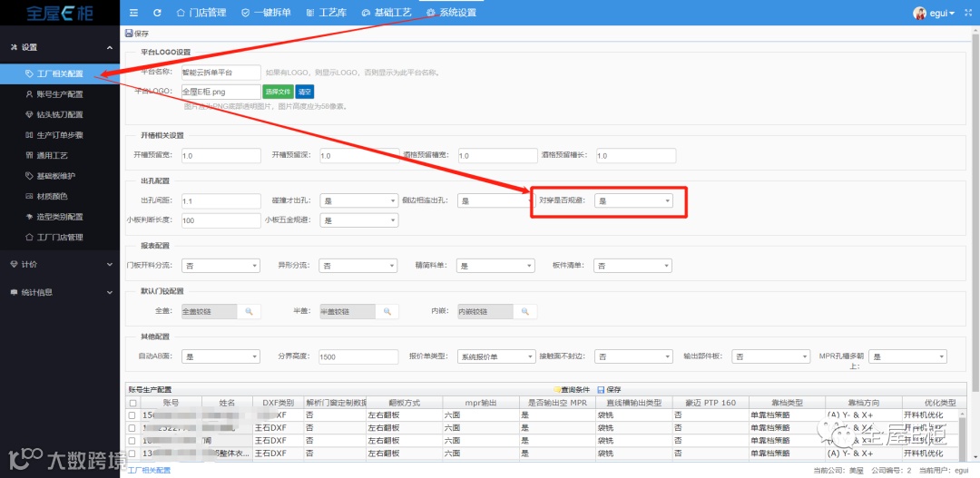This screenshot has height=478, width=980.
Task: Open the 基础工艺 top menu
Action: (x=387, y=13)
